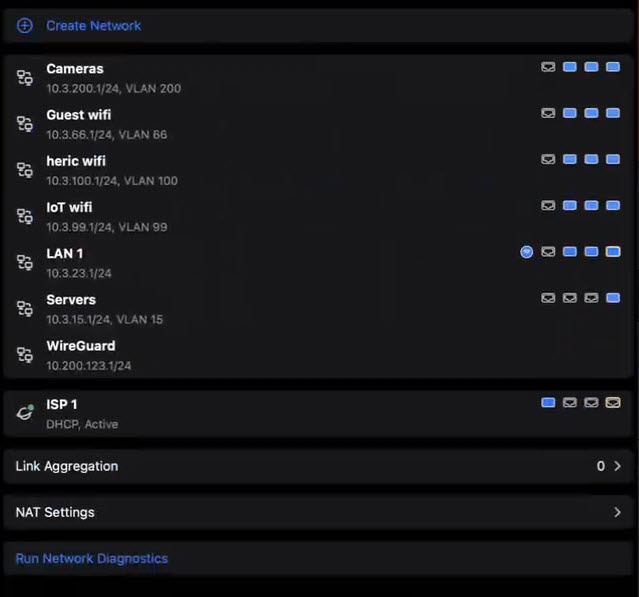Expand Link Aggregation with its chevron
Screen dimensions: 639x597
click(617, 466)
